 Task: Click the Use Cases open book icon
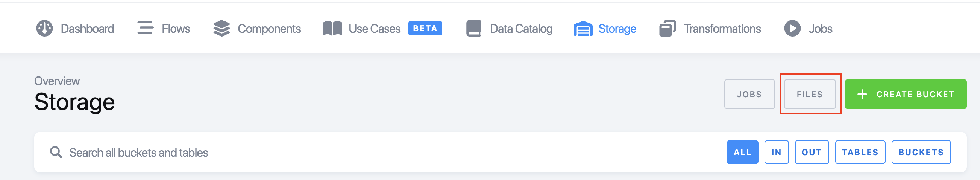pos(332,29)
